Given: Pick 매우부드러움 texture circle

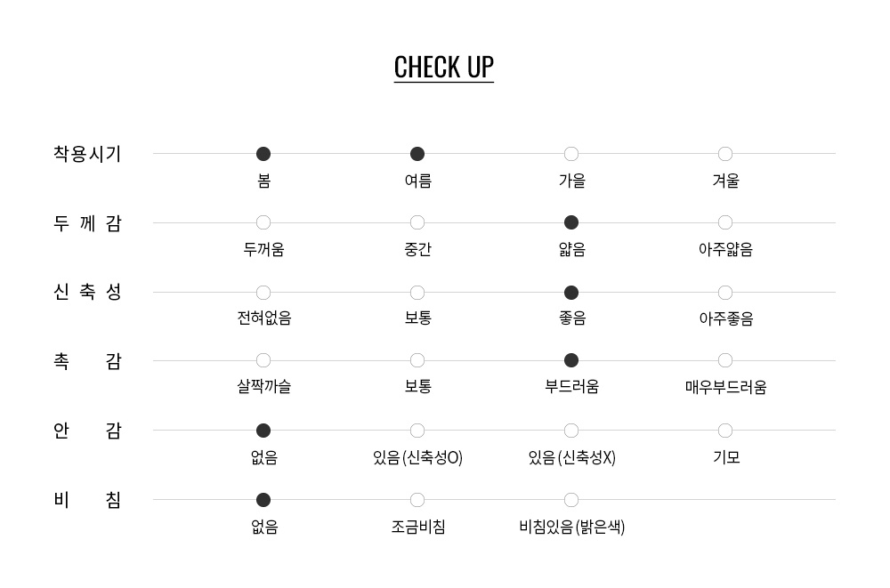Looking at the screenshot, I should [725, 360].
